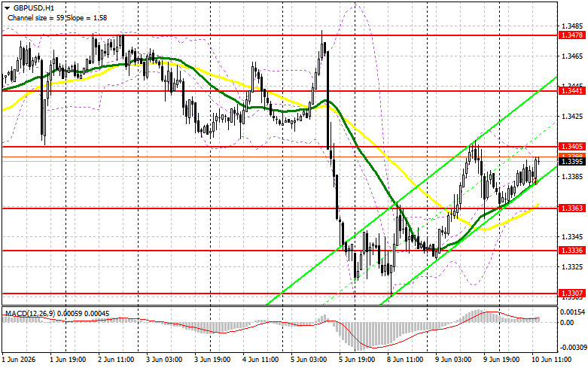
Task: Click the 1.3307 red price level label
Action: pos(572,293)
